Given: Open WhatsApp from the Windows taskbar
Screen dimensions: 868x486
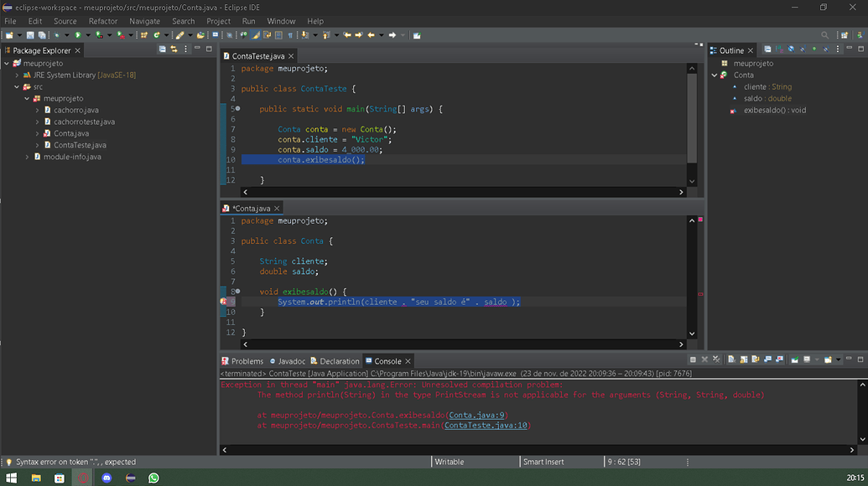Looking at the screenshot, I should point(153,478).
